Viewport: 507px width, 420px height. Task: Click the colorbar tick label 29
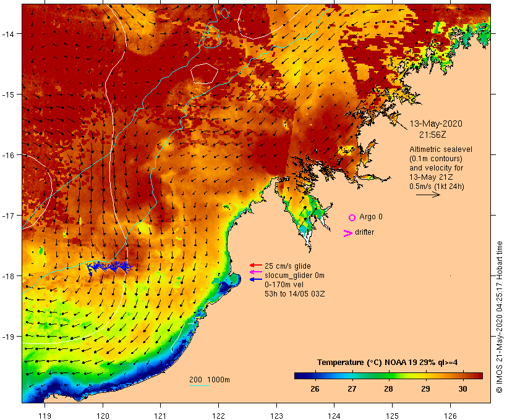tap(425, 388)
